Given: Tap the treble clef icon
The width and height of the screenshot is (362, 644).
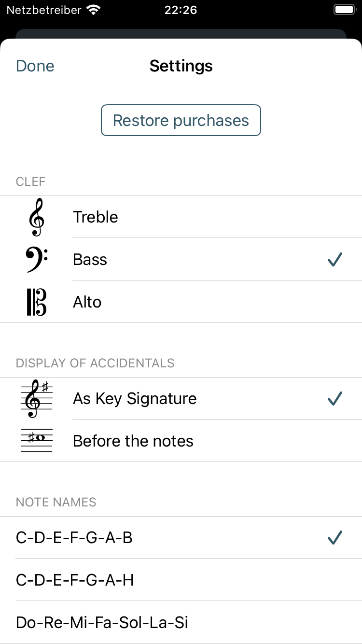Looking at the screenshot, I should [x=36, y=217].
